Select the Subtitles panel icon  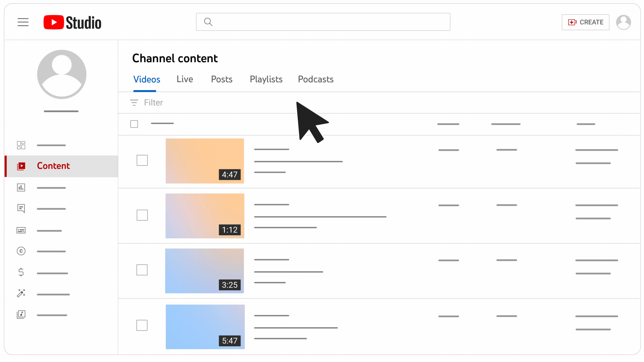[21, 230]
